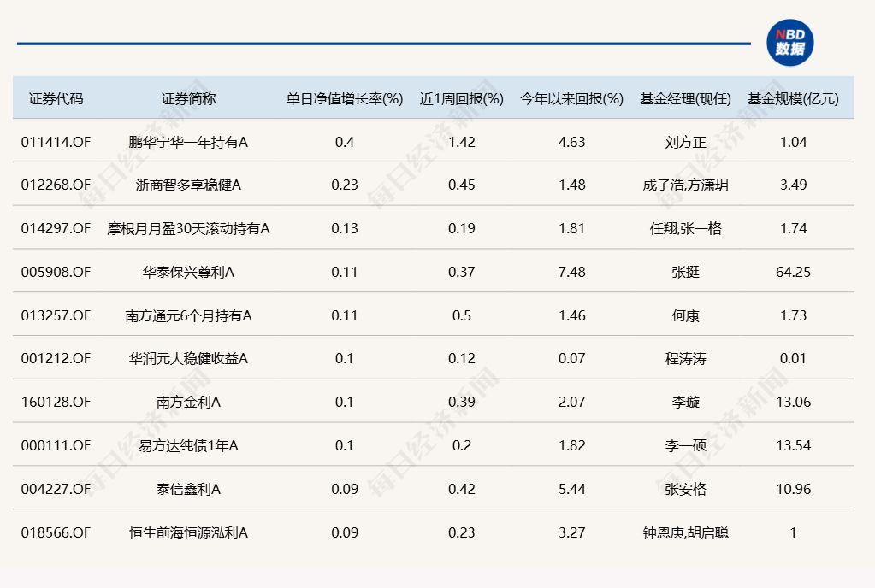This screenshot has height=588, width=875.
Task: Click the 证券简称 column header
Action: [188, 98]
